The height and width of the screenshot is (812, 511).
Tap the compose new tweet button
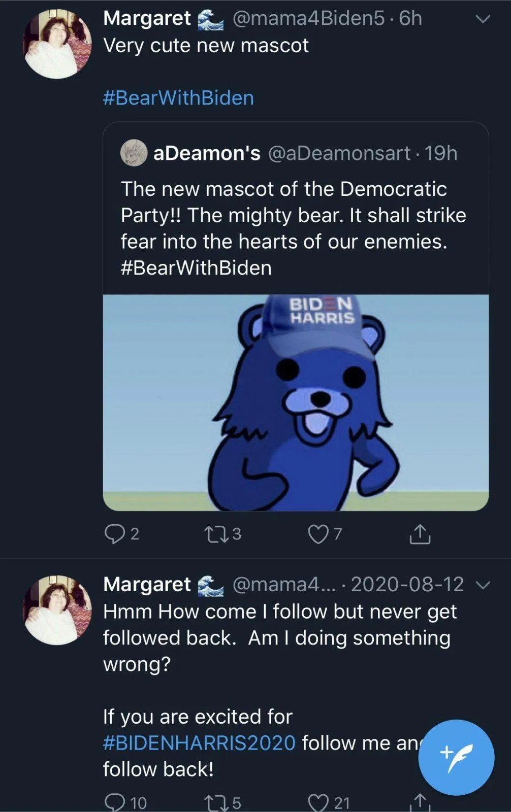tap(456, 757)
